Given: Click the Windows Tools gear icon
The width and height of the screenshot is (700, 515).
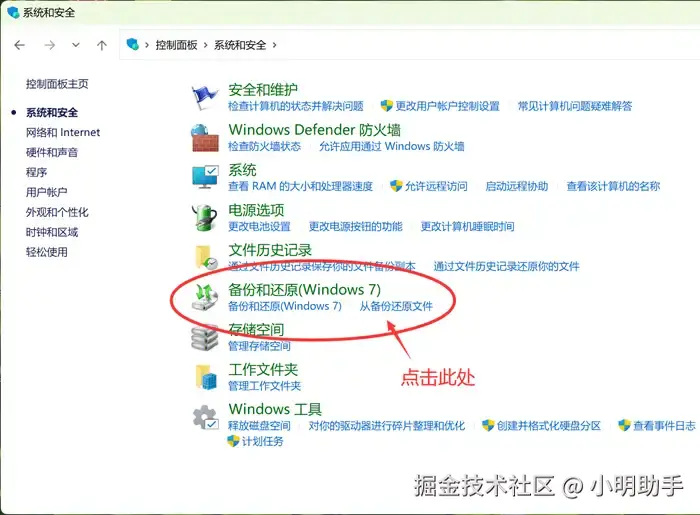Looking at the screenshot, I should tap(205, 418).
